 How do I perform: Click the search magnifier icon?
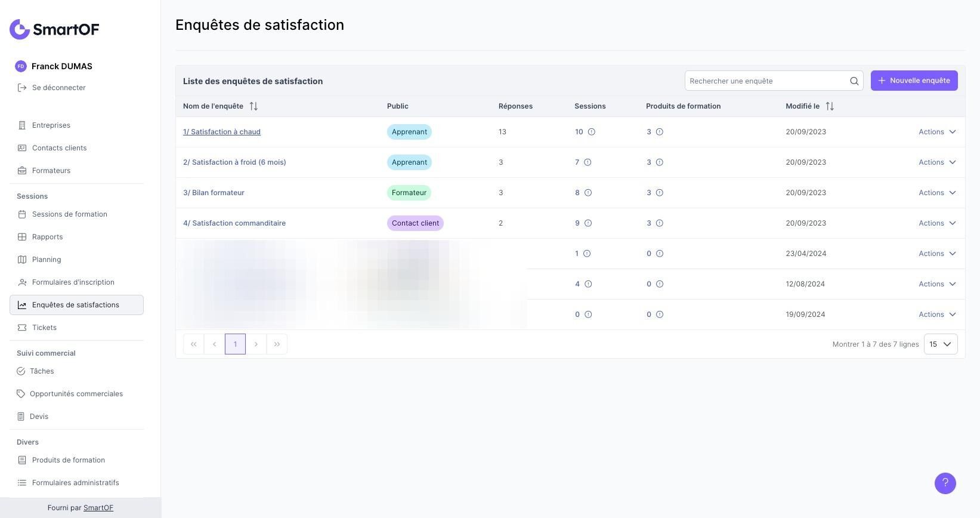[854, 81]
